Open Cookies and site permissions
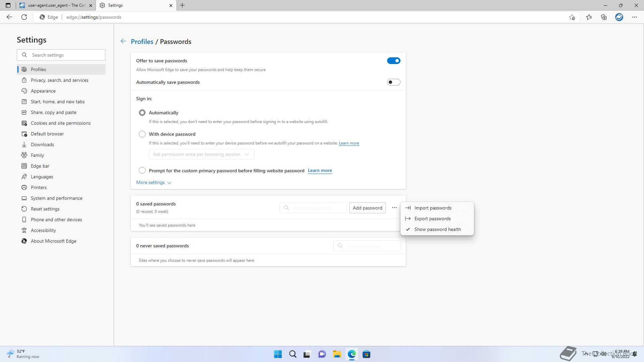Image resolution: width=644 pixels, height=362 pixels. point(61,123)
